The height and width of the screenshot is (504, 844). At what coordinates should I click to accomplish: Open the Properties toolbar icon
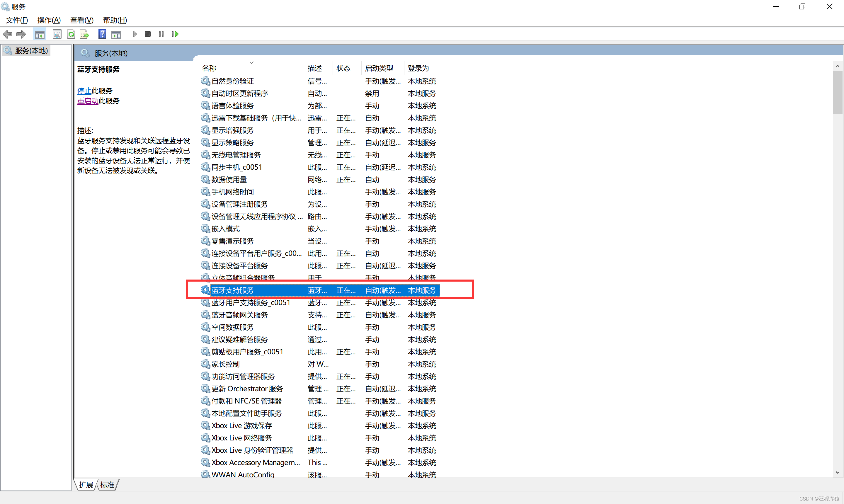pos(57,34)
